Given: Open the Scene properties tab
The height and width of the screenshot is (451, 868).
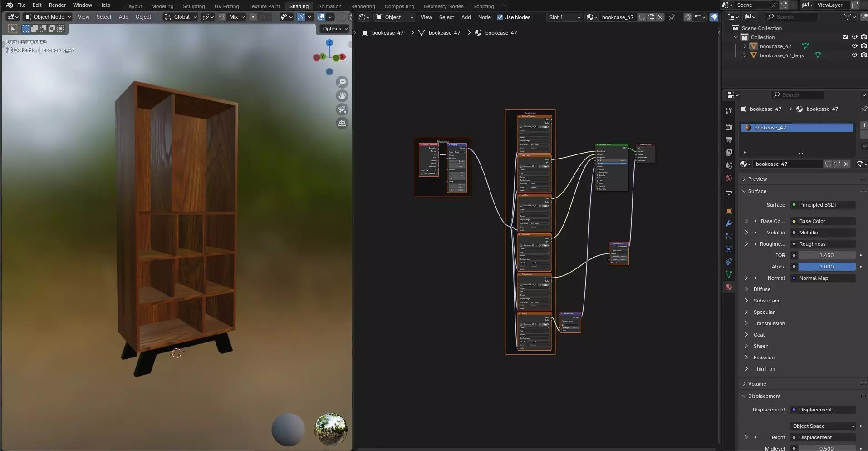Looking at the screenshot, I should (x=729, y=165).
